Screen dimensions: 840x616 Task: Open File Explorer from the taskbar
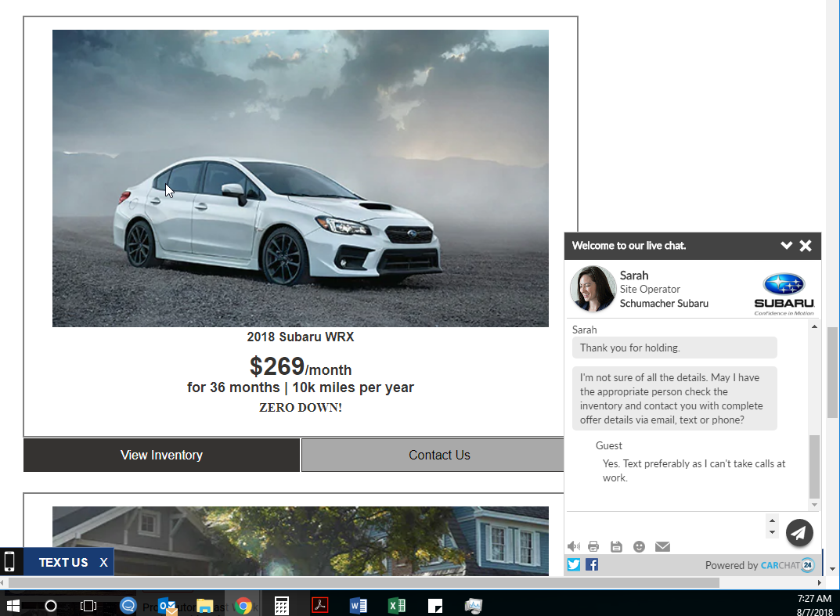point(204,607)
